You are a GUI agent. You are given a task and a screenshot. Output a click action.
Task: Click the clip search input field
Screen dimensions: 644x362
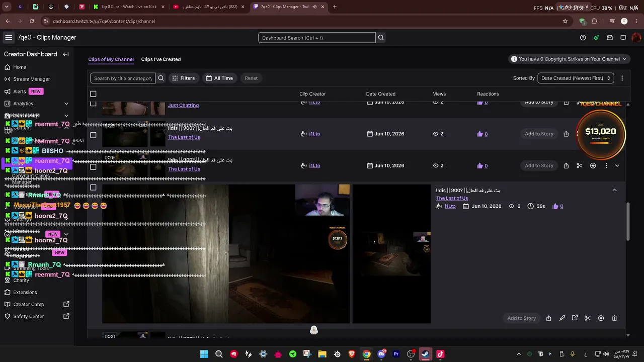tap(123, 78)
